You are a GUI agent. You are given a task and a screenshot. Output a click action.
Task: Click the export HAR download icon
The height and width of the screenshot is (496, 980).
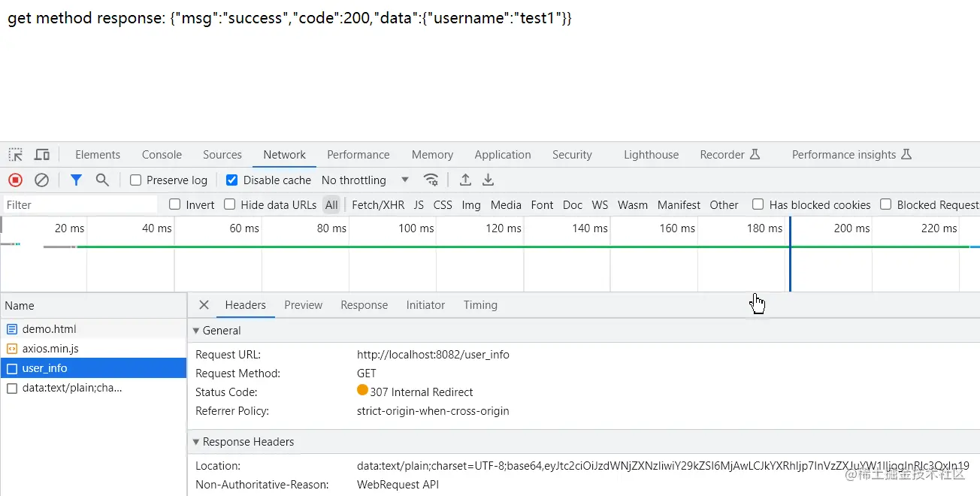[488, 180]
